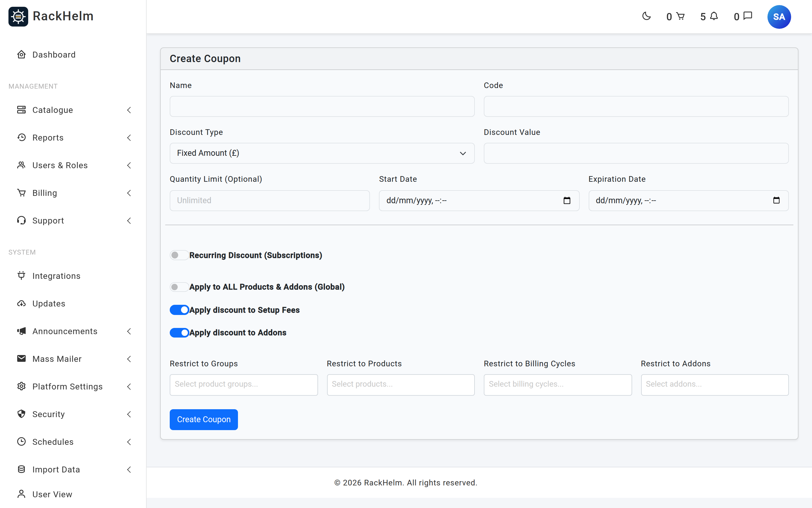Open the shopping cart icon
812x508 pixels.
click(x=680, y=16)
